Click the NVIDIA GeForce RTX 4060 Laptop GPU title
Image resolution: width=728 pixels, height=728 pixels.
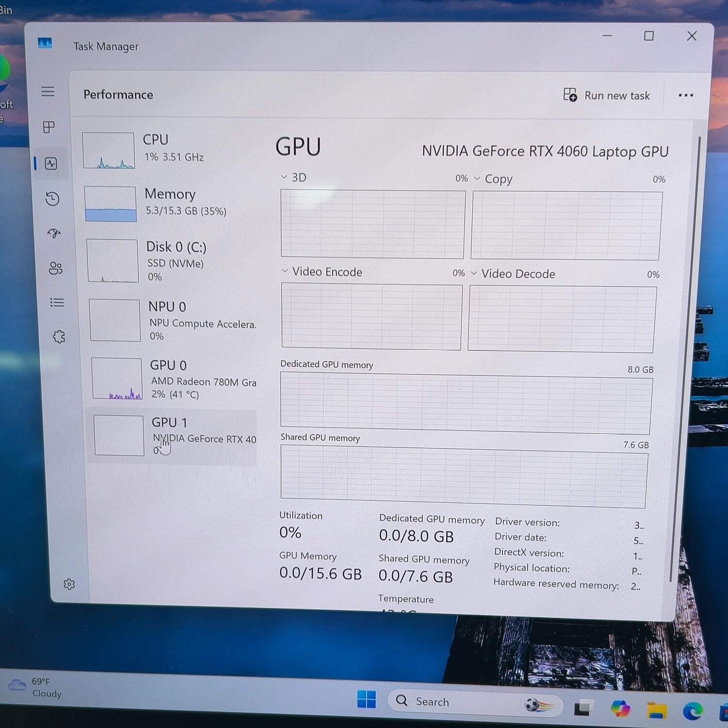pos(545,151)
